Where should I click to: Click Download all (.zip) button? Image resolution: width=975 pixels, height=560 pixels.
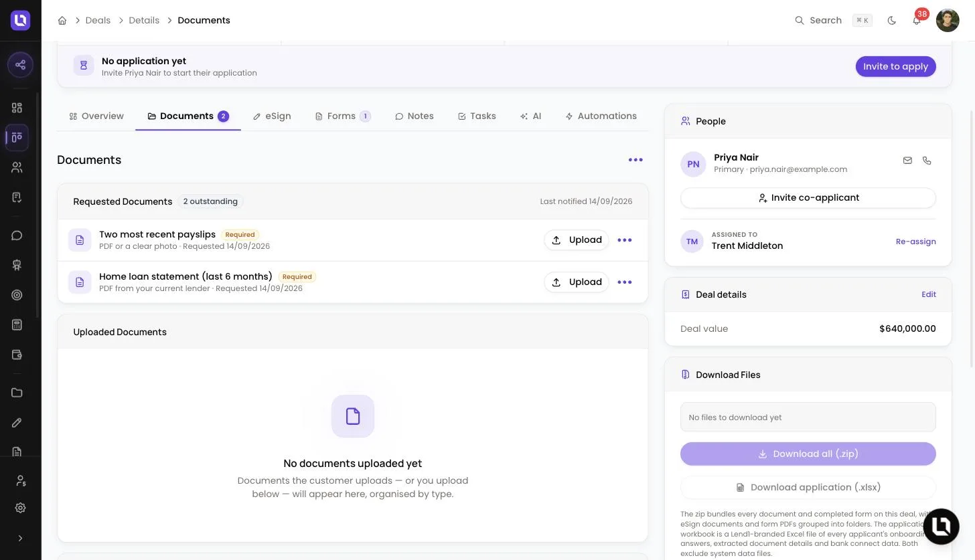tap(808, 454)
